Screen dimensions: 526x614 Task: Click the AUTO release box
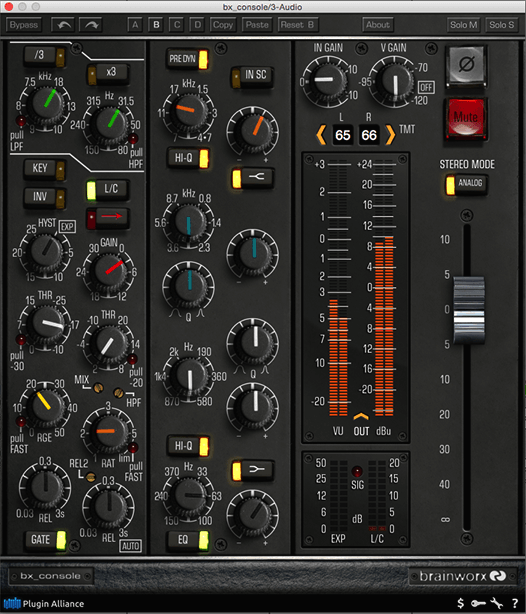(x=130, y=545)
